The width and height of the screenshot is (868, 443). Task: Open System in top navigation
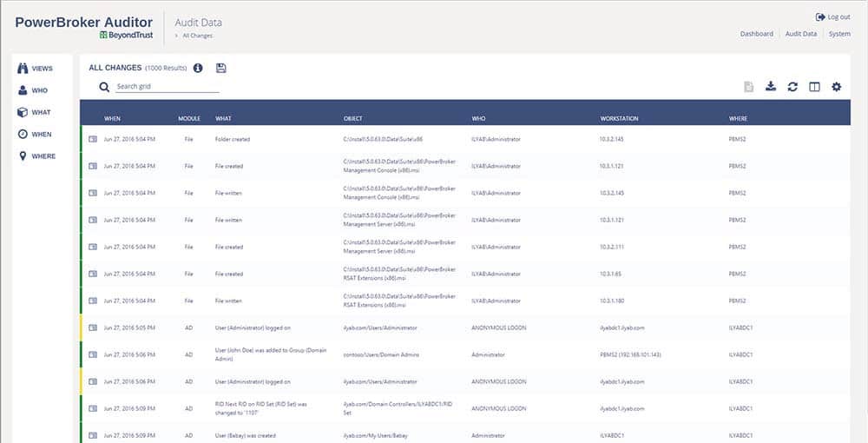839,34
